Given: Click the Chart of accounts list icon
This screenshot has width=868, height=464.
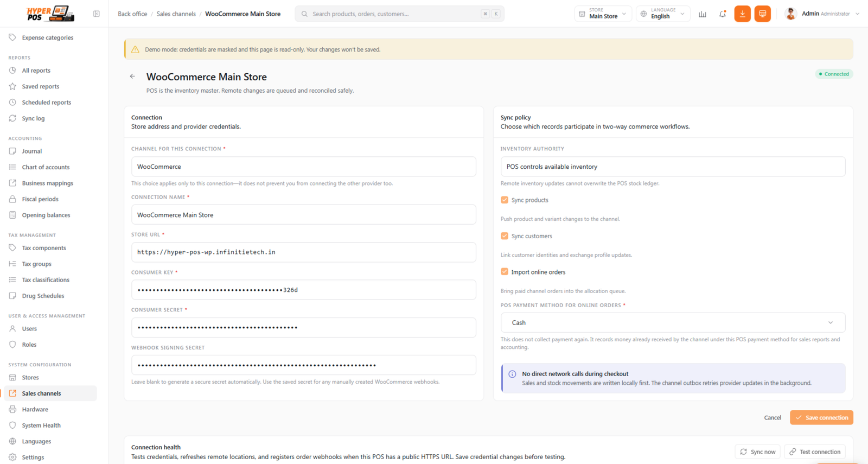Looking at the screenshot, I should point(12,167).
